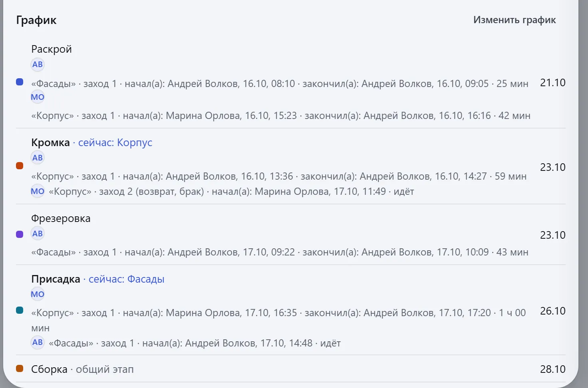Click the Кромка stage heading
Viewport: 588px width, 388px height.
click(x=50, y=143)
